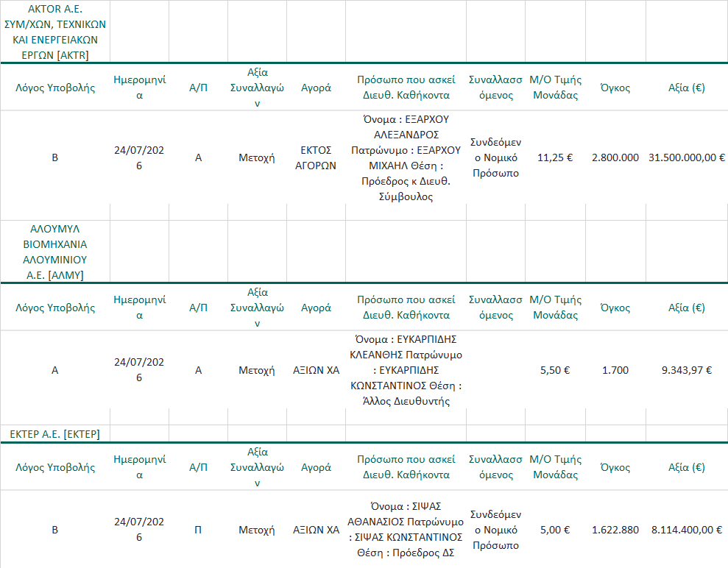The height and width of the screenshot is (568, 728).
Task: Click the Μ/Ο Τιμής Μονάδας header under AKTOR
Action: click(555, 88)
